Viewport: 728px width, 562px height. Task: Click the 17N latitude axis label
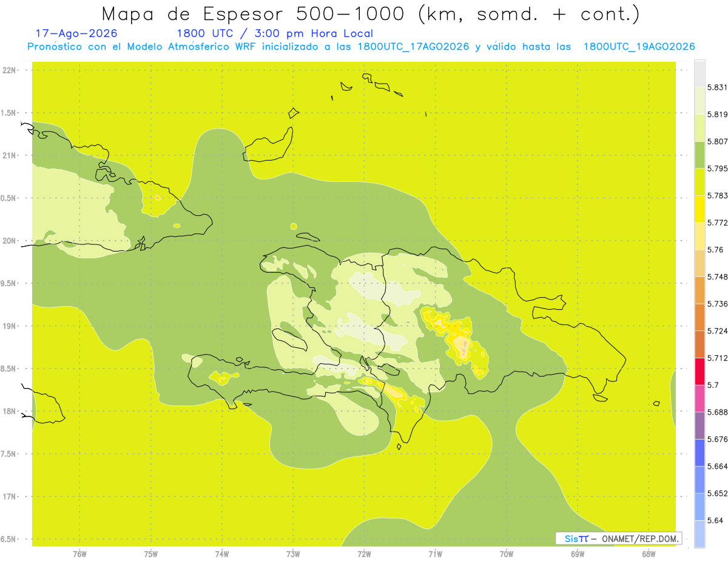(9, 497)
